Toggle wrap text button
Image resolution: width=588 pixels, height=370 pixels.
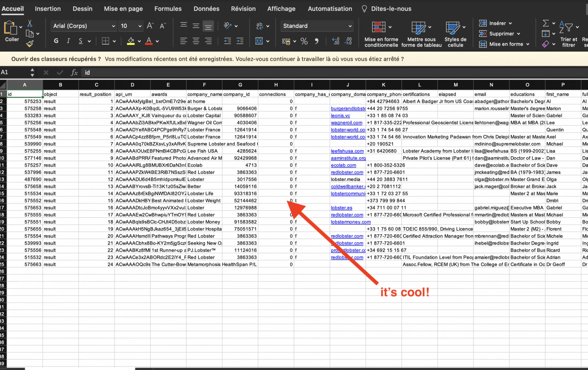[259, 26]
